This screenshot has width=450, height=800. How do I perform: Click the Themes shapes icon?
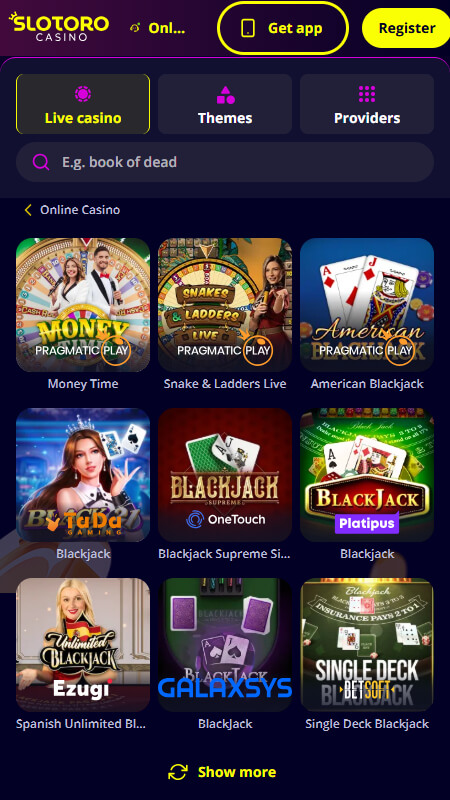(x=225, y=94)
